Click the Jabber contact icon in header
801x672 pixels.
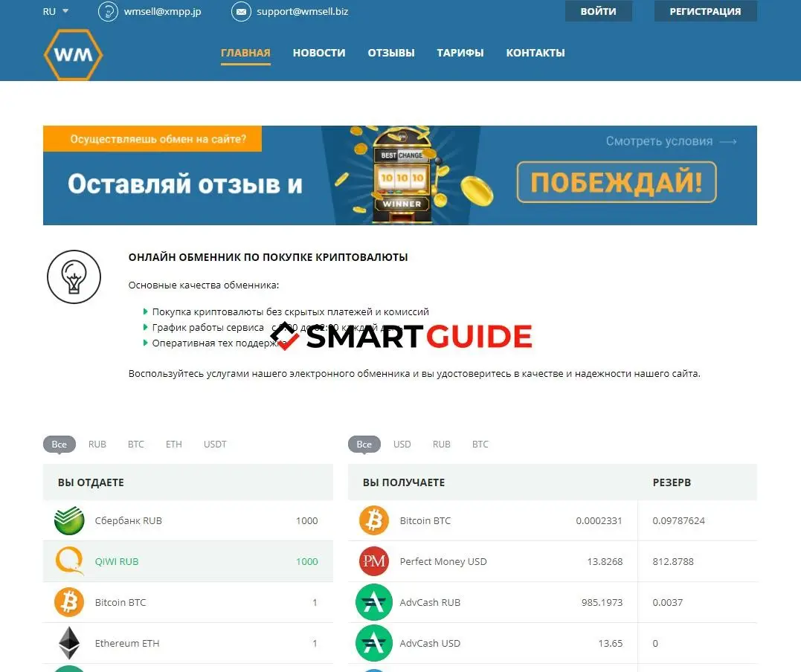[x=109, y=12]
